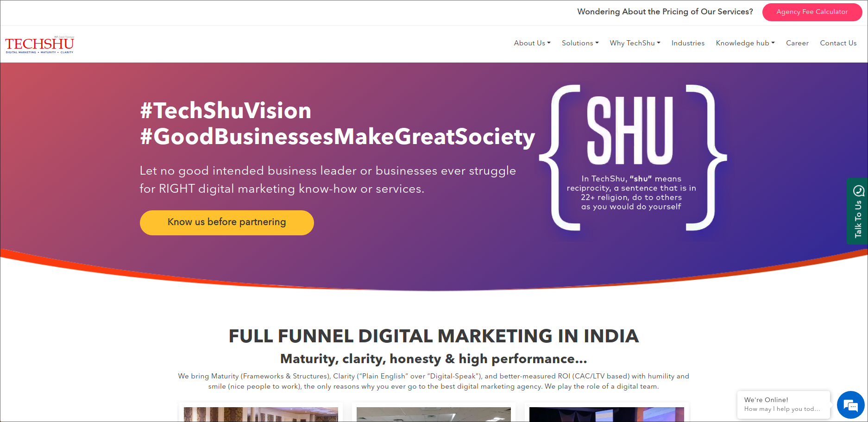
Task: Open the third thumbnail image card
Action: pos(607,414)
